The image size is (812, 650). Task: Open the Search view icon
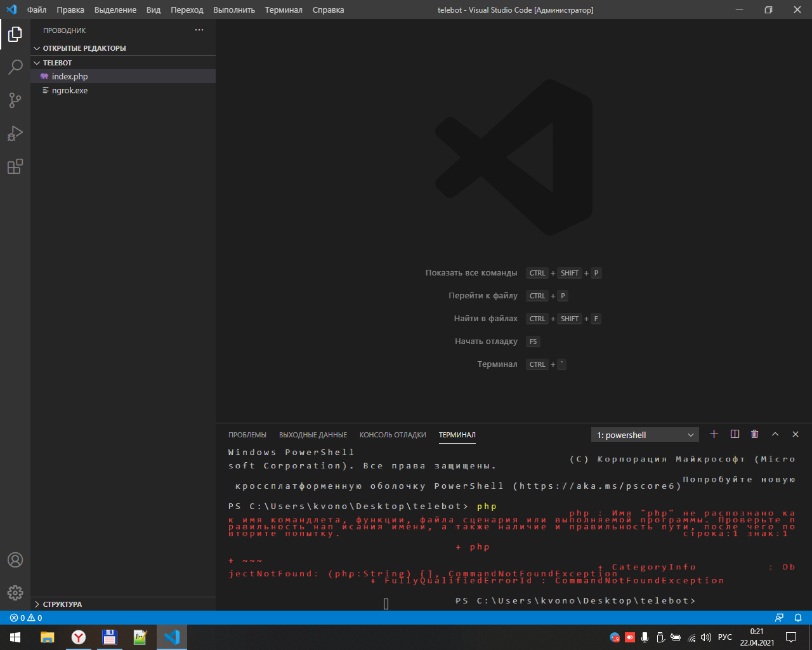[x=15, y=67]
